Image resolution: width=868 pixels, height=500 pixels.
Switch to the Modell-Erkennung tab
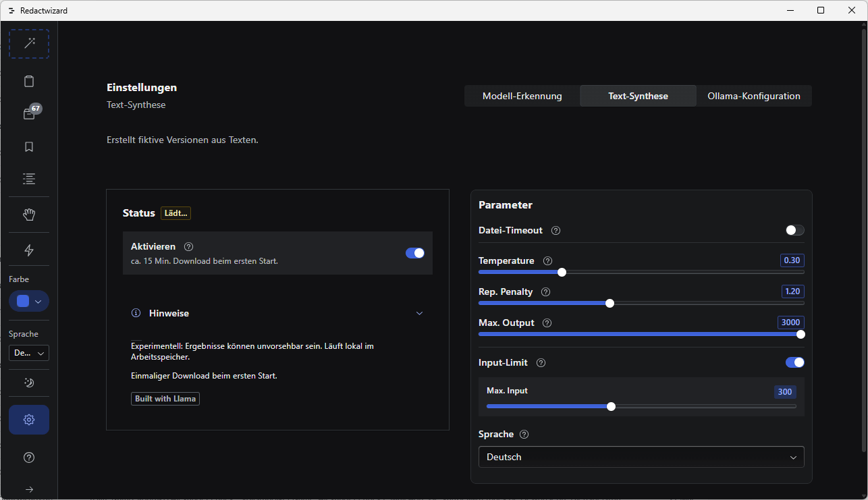click(x=522, y=96)
